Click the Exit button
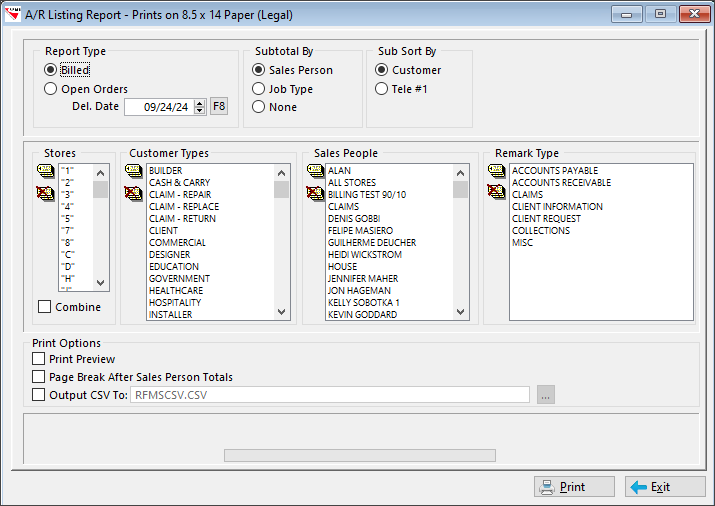Viewport: 715px width, 506px height. click(665, 487)
